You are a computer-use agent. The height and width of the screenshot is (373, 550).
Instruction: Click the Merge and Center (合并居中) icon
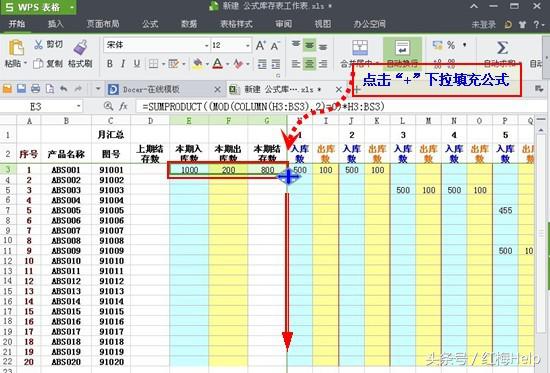pyautogui.click(x=360, y=47)
